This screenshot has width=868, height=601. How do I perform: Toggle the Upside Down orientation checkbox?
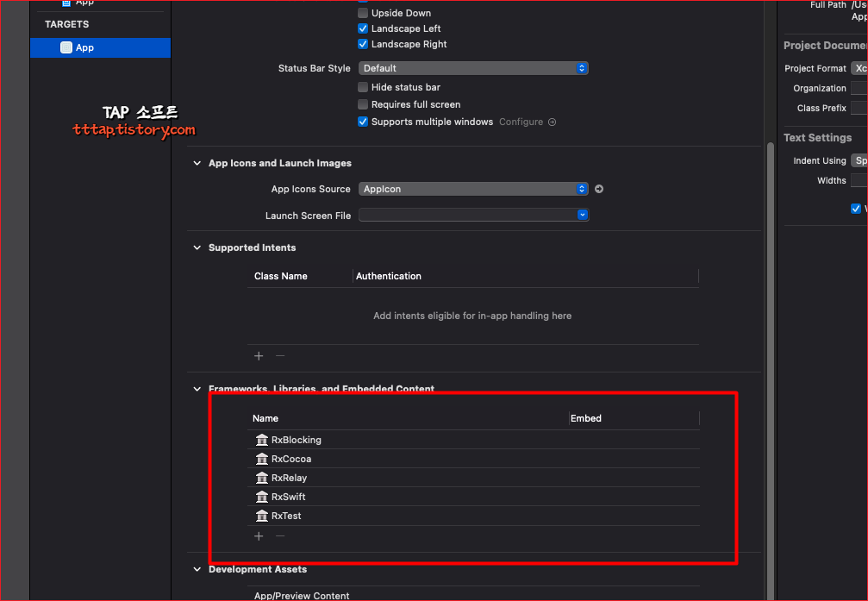(363, 13)
